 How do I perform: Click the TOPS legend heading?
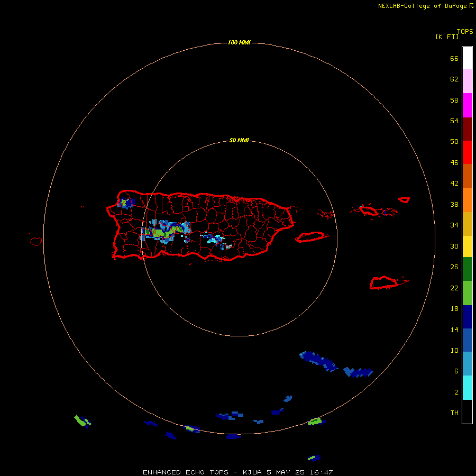point(465,32)
